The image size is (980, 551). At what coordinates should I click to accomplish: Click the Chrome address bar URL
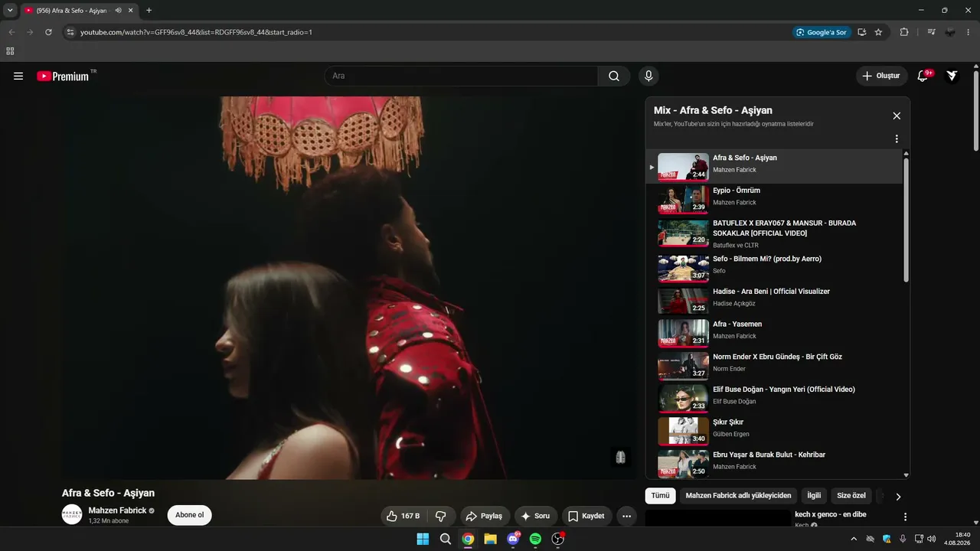tap(196, 32)
